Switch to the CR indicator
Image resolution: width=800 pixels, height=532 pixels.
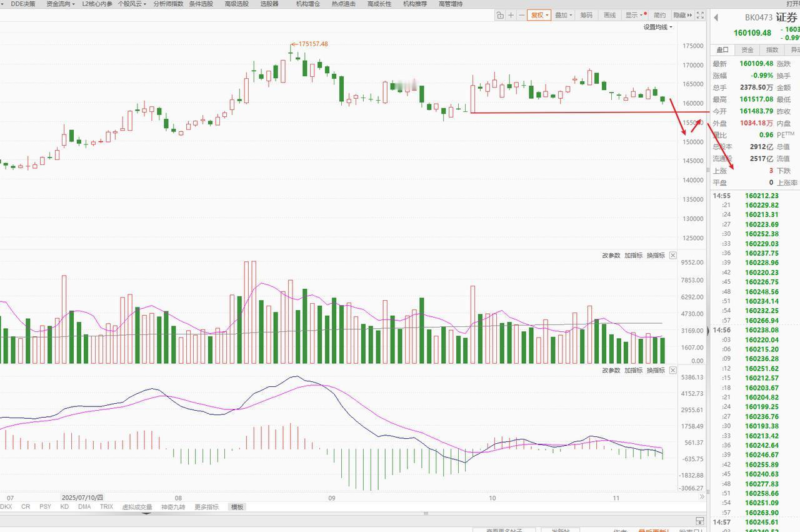[x=26, y=507]
